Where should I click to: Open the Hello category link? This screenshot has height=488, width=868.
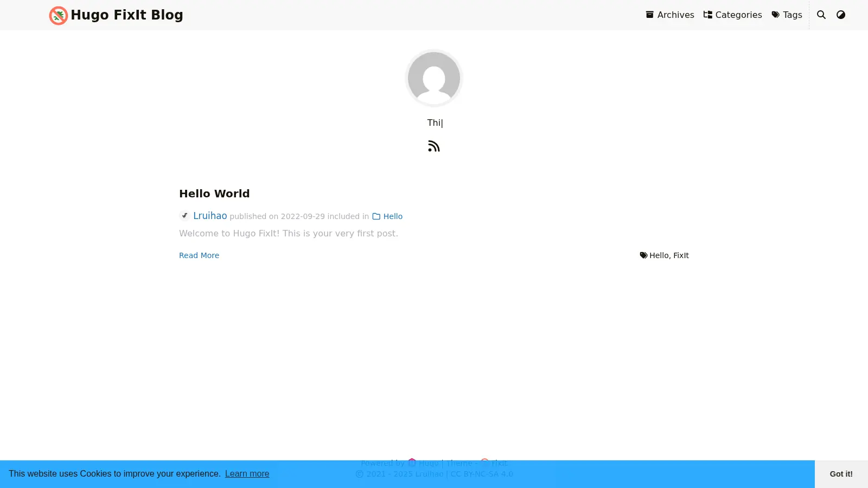[x=387, y=216]
